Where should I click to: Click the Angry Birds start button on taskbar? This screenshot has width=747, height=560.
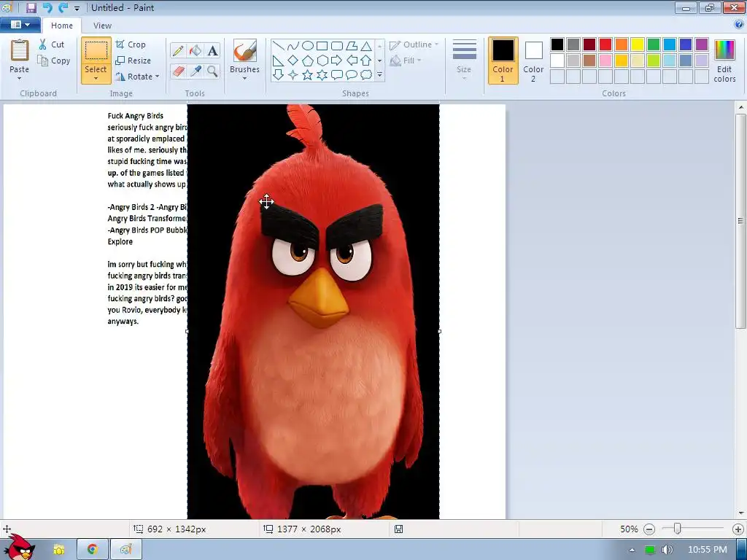[18, 547]
